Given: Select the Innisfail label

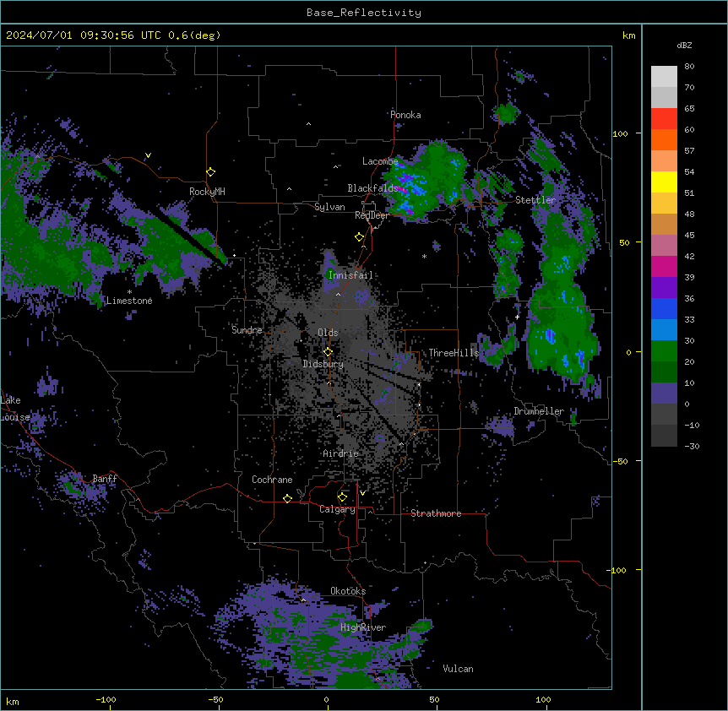Looking at the screenshot, I should (x=350, y=275).
